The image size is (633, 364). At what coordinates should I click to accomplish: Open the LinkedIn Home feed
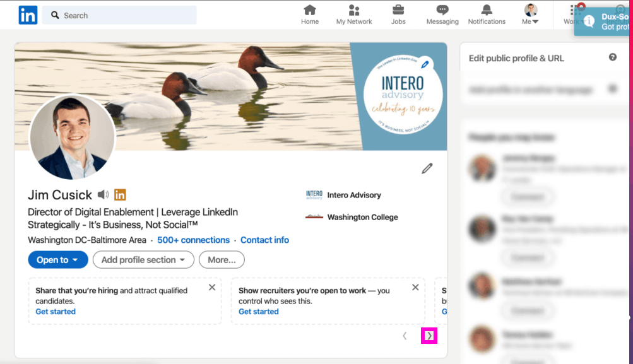coord(309,15)
